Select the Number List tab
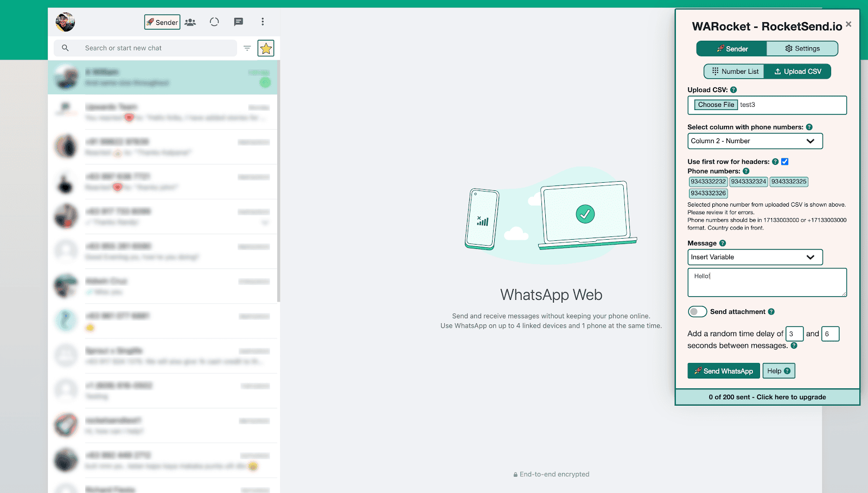The width and height of the screenshot is (868, 493). point(735,72)
